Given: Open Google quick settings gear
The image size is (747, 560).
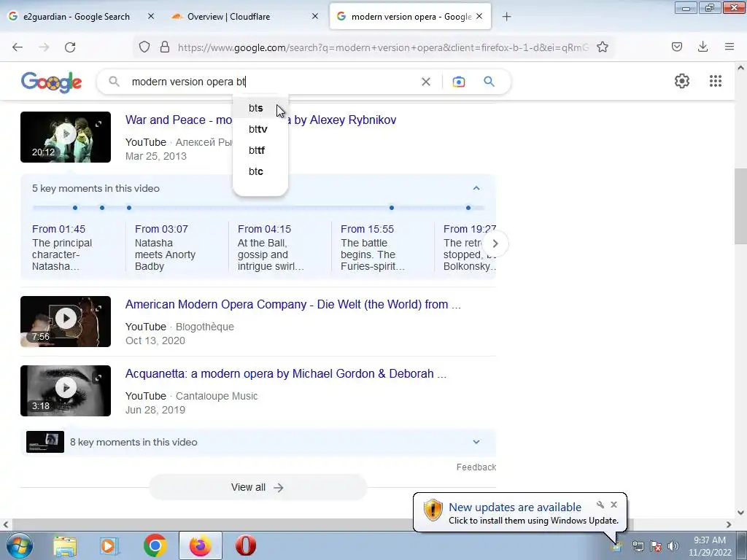Looking at the screenshot, I should coord(682,81).
